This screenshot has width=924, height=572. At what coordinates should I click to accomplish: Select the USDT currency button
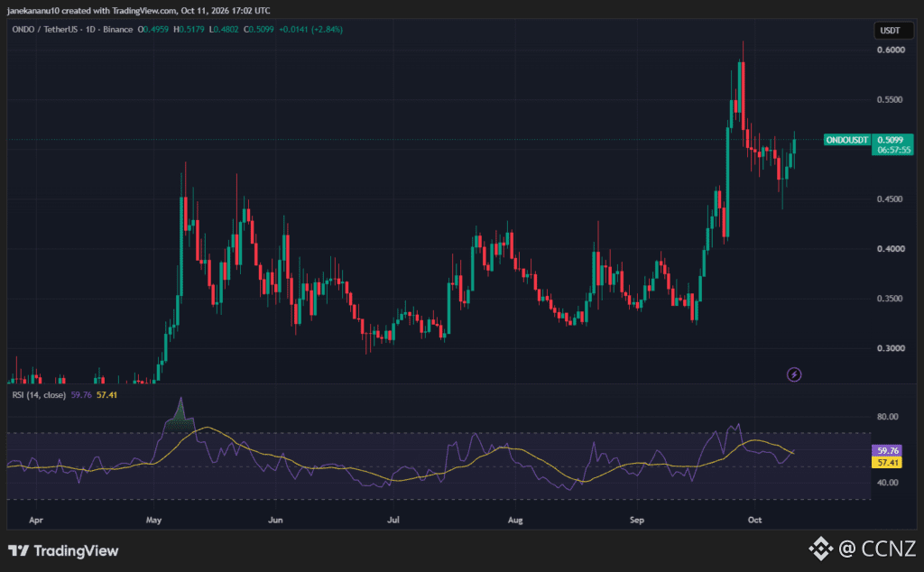point(890,31)
